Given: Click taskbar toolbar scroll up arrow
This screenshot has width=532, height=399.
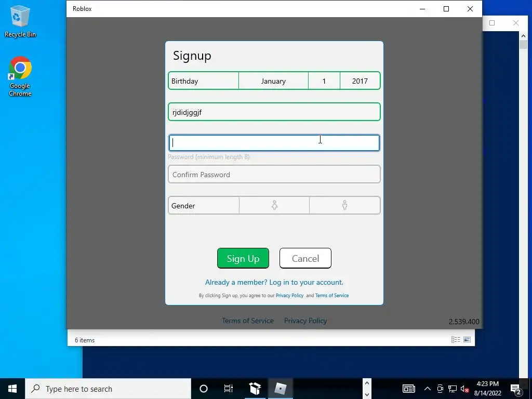Looking at the screenshot, I should point(367,383).
